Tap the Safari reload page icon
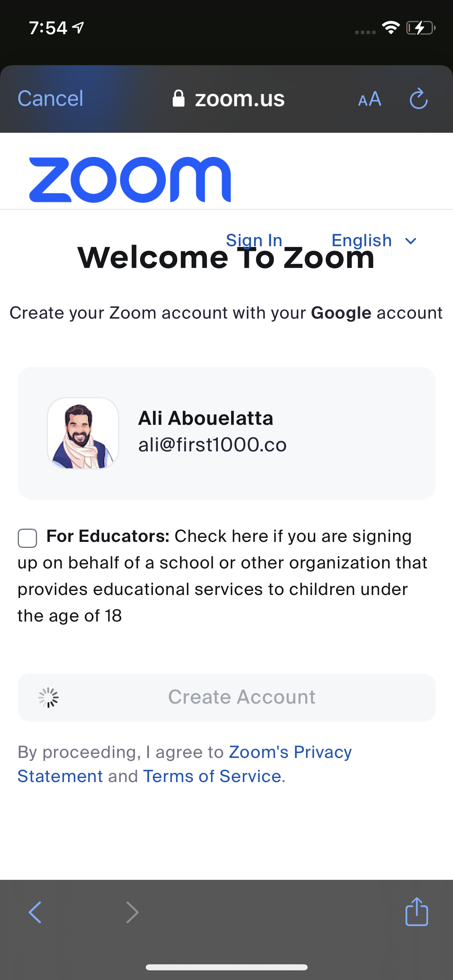453x980 pixels. (418, 99)
